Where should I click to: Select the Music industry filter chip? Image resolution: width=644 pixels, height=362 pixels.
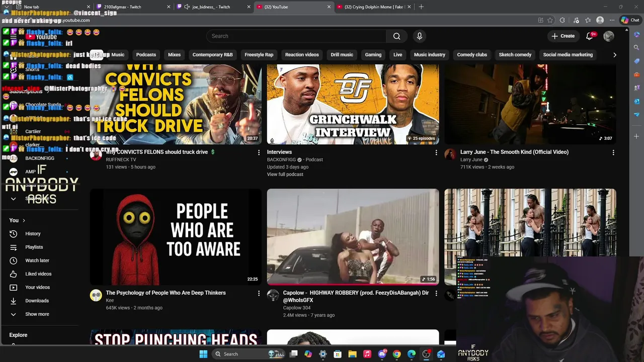(x=429, y=55)
